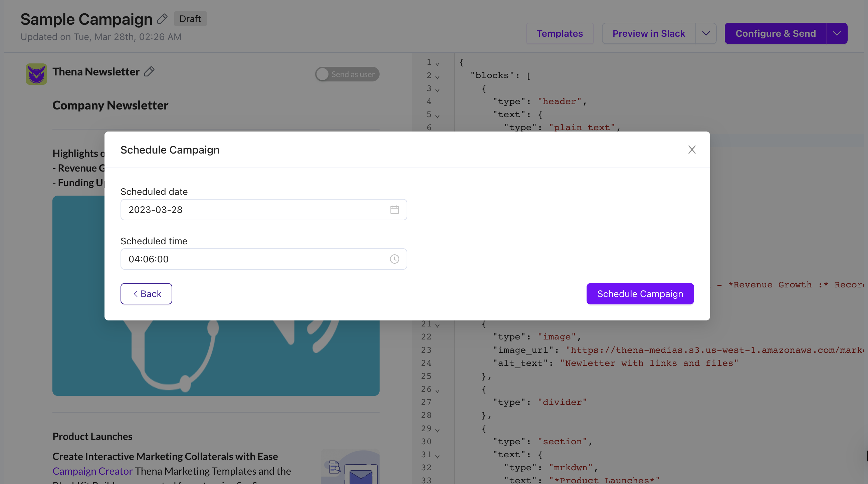Close the Schedule Campaign dialog

[x=692, y=150]
